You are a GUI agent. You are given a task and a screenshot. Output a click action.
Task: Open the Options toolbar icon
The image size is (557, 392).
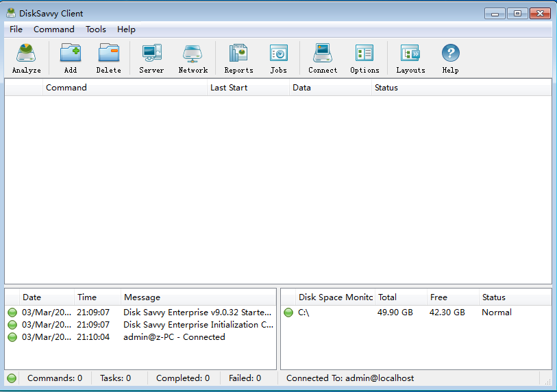pyautogui.click(x=364, y=53)
